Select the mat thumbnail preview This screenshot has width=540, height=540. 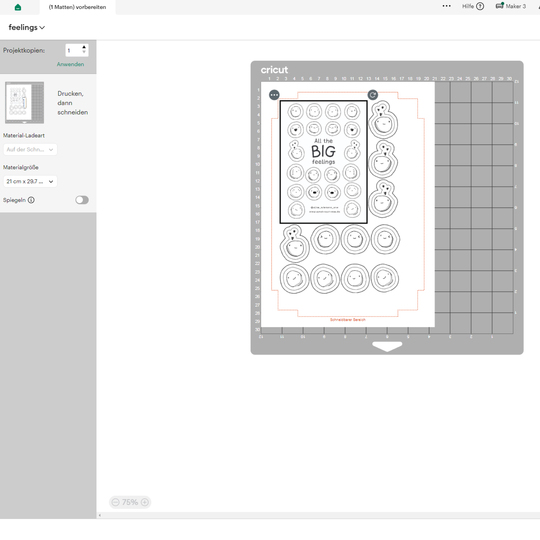tap(24, 103)
